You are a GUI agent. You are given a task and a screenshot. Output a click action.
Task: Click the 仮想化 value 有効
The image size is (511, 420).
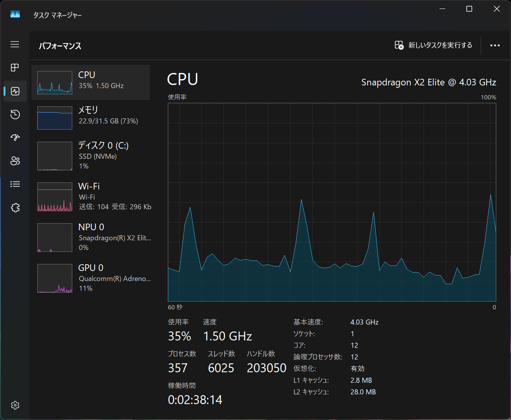click(x=358, y=369)
